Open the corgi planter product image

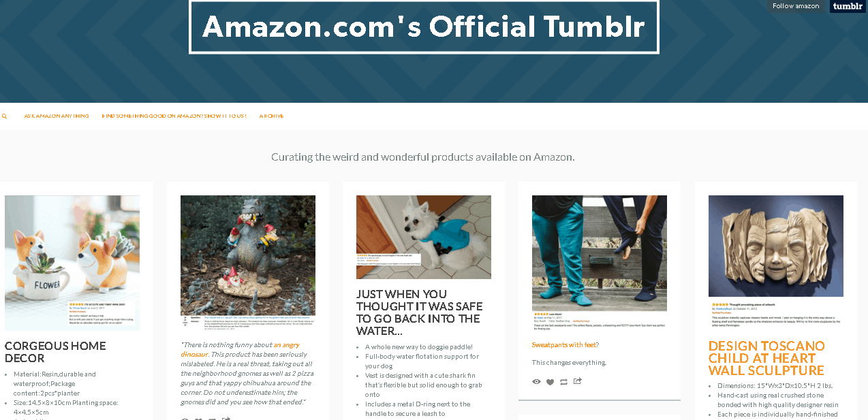click(x=72, y=263)
